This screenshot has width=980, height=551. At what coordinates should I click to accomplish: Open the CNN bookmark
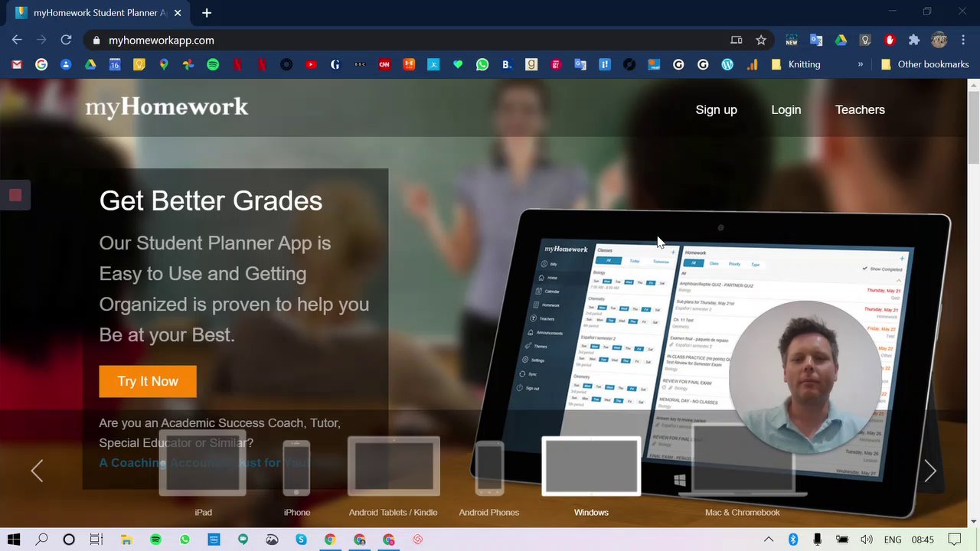click(x=384, y=64)
